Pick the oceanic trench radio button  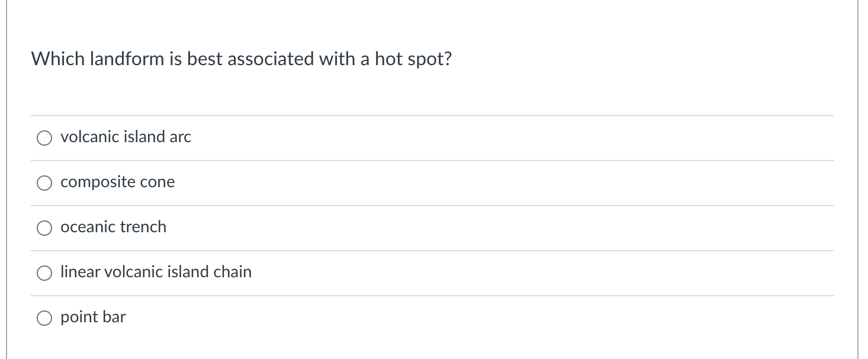tap(44, 228)
